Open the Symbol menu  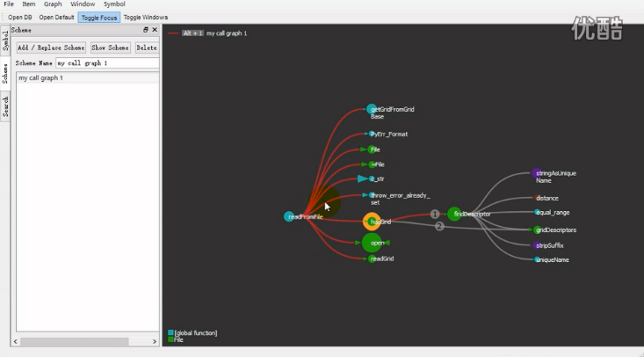114,4
